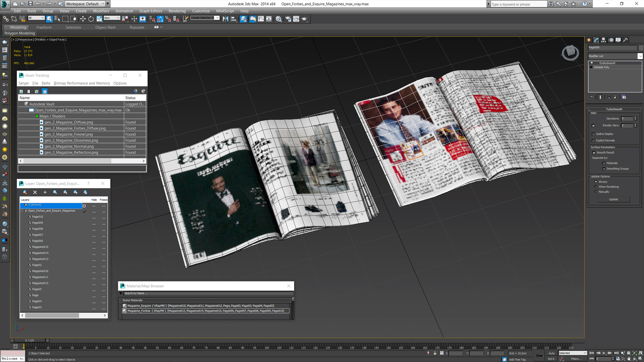644x362 pixels.
Task: Switch to the Object Paint ribbon tab
Action: tap(105, 27)
